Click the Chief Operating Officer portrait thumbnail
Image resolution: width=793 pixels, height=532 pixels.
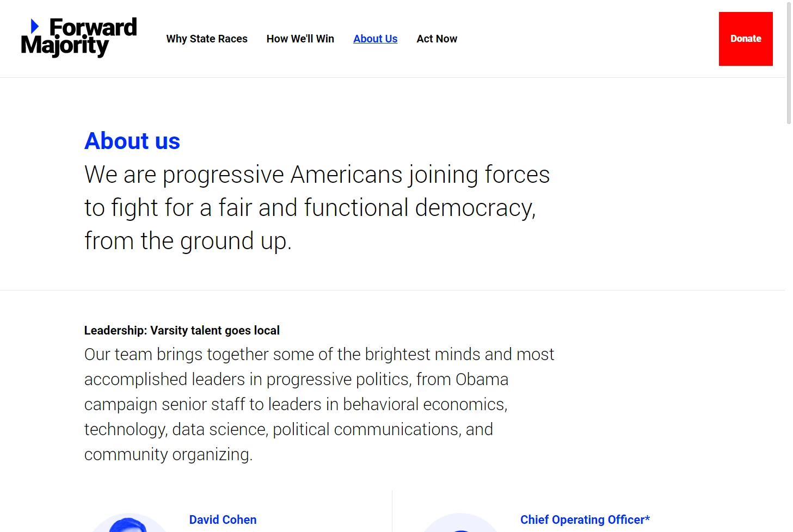point(460,523)
